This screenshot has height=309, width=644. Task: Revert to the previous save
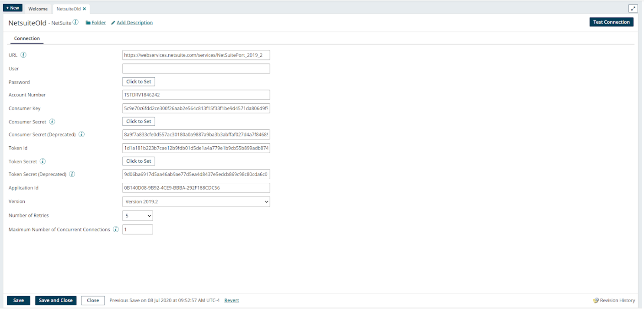pyautogui.click(x=231, y=300)
